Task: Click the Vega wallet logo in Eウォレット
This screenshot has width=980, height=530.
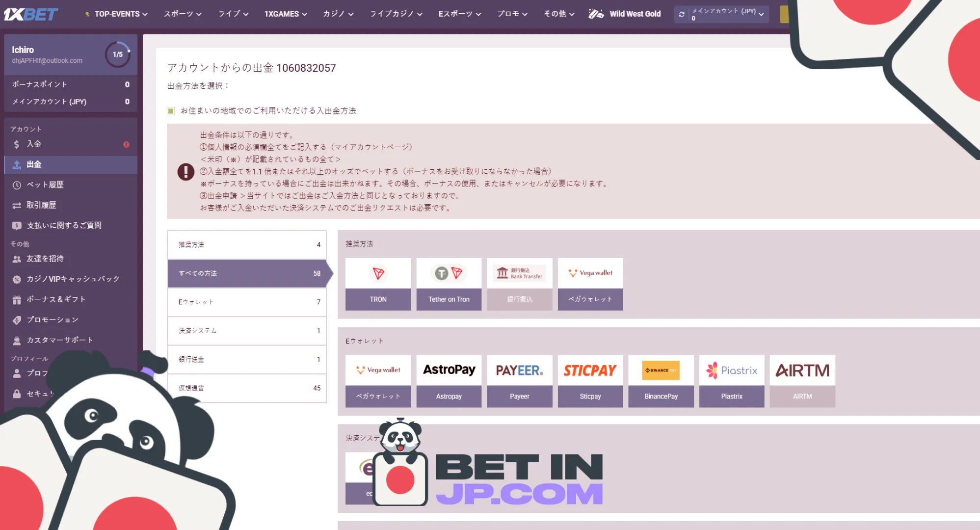Action: [x=378, y=370]
